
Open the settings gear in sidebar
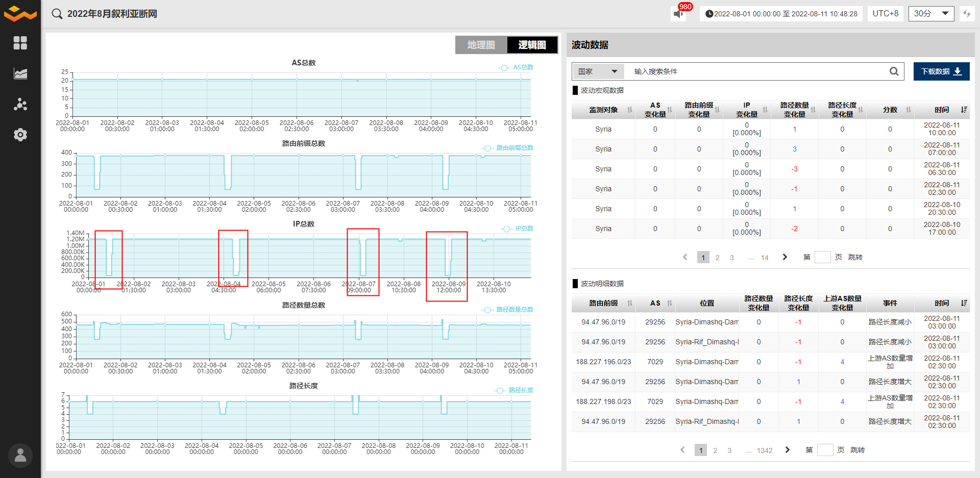(x=20, y=135)
